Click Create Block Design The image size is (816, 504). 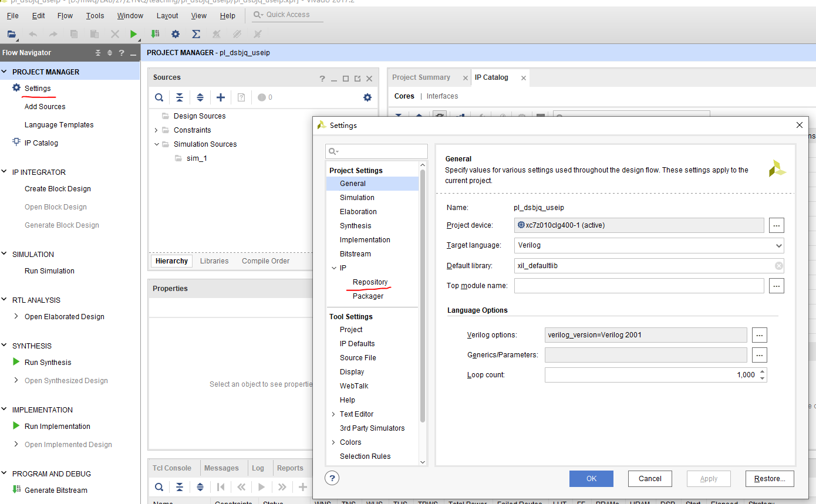[58, 189]
